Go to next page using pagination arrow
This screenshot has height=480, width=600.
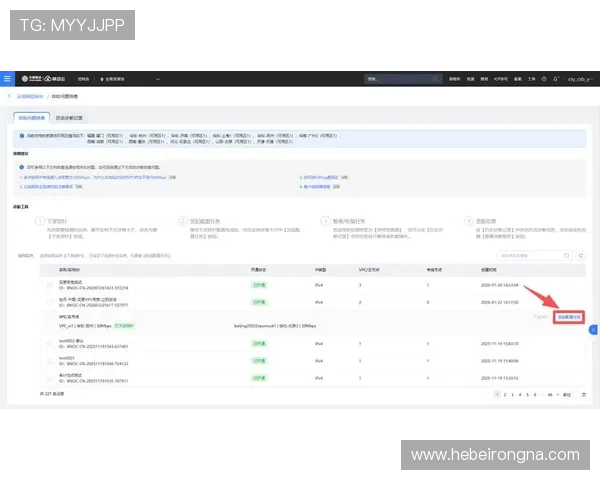557,394
